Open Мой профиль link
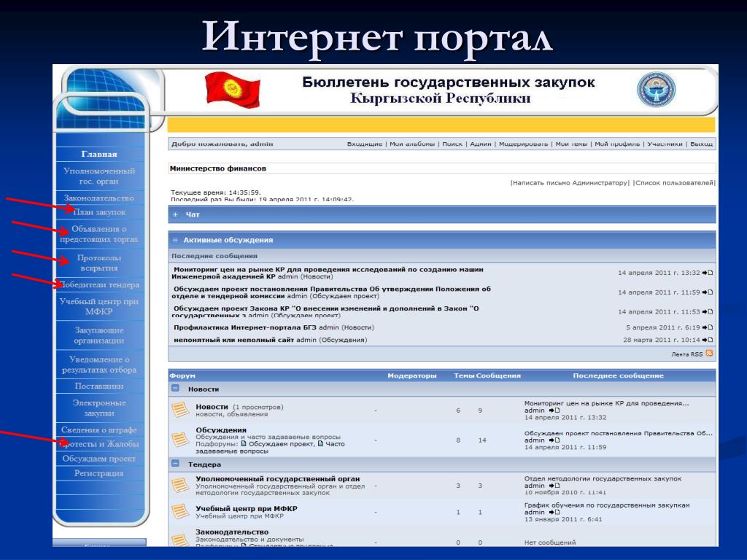Image resolution: width=747 pixels, height=560 pixels. (617, 144)
